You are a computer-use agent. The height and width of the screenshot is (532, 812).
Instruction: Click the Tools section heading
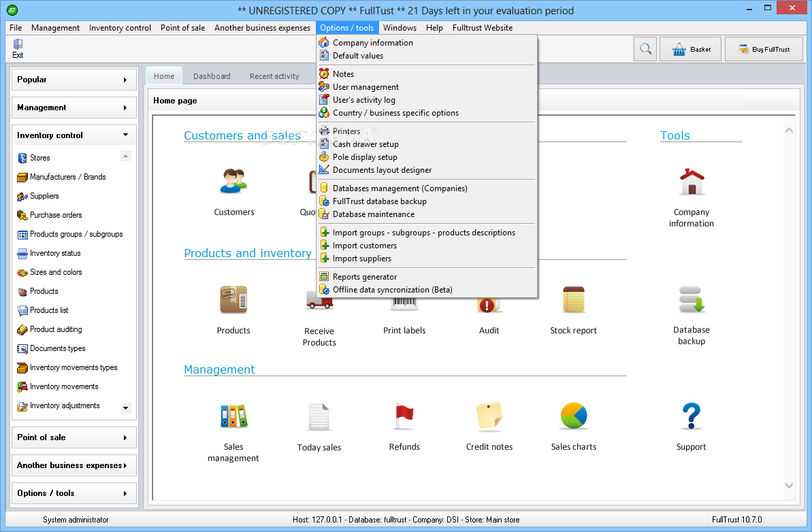675,135
